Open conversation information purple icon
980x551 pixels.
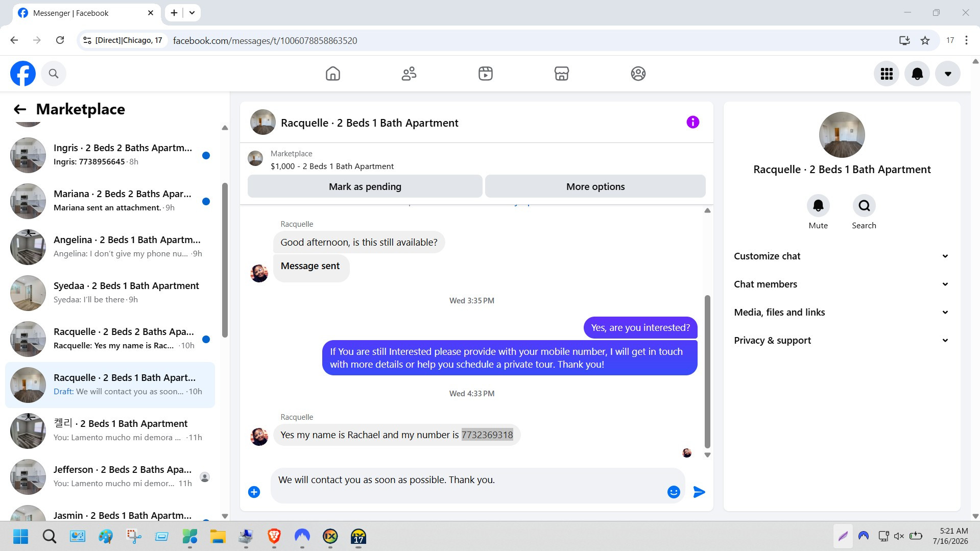pos(692,122)
